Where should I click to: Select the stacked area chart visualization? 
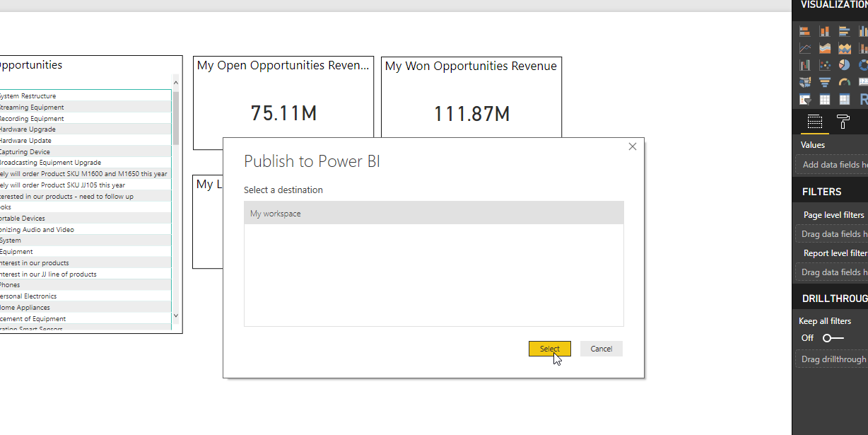[844, 48]
